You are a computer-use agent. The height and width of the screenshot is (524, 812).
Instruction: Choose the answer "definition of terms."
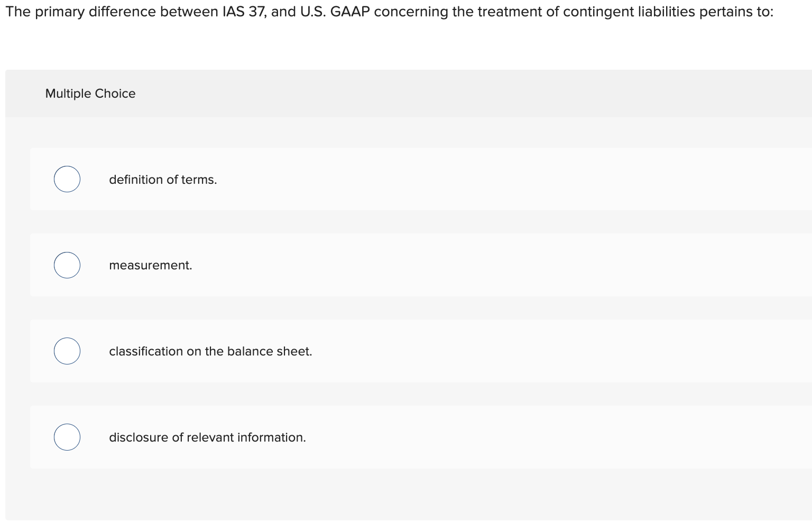(x=163, y=179)
